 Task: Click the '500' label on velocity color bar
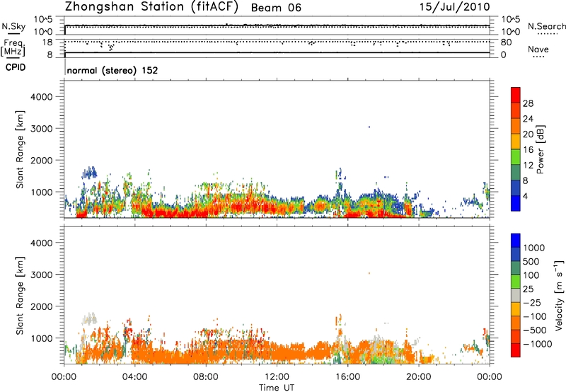click(x=531, y=262)
